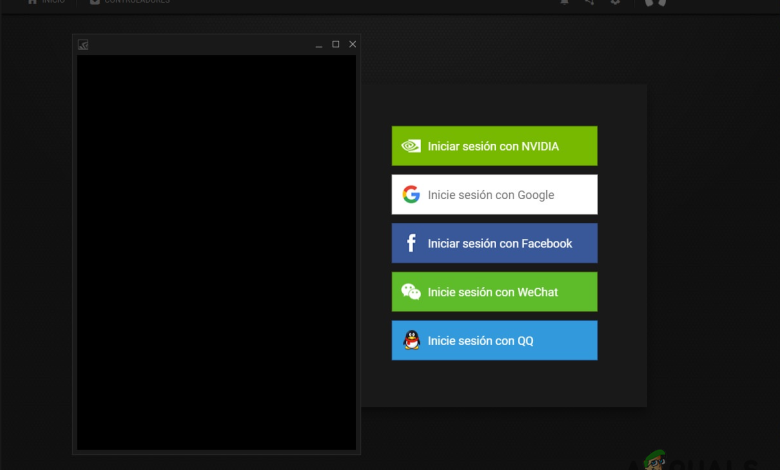The height and width of the screenshot is (470, 780).
Task: Select Inicie sesión con WeChat
Action: 494,292
